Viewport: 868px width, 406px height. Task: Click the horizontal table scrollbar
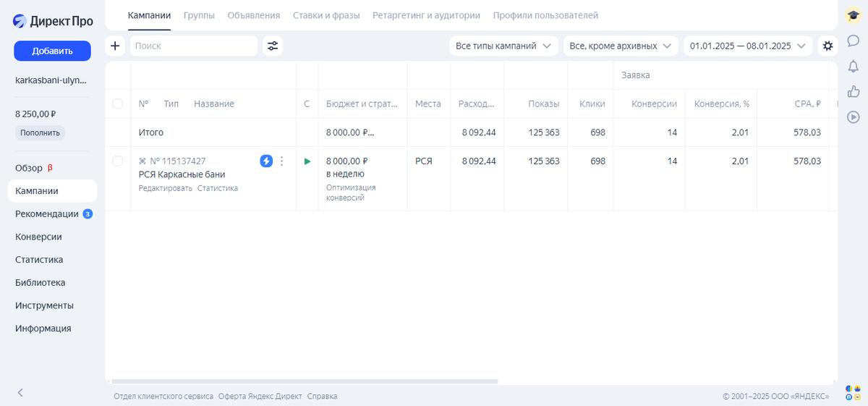[x=305, y=381]
